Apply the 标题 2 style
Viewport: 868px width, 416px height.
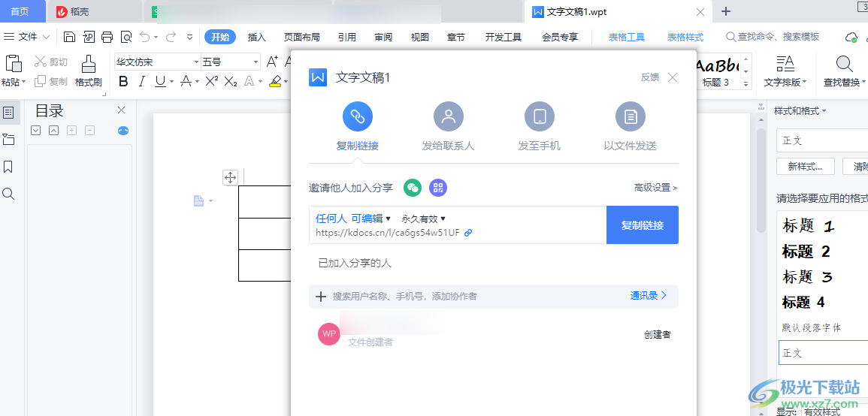point(806,252)
